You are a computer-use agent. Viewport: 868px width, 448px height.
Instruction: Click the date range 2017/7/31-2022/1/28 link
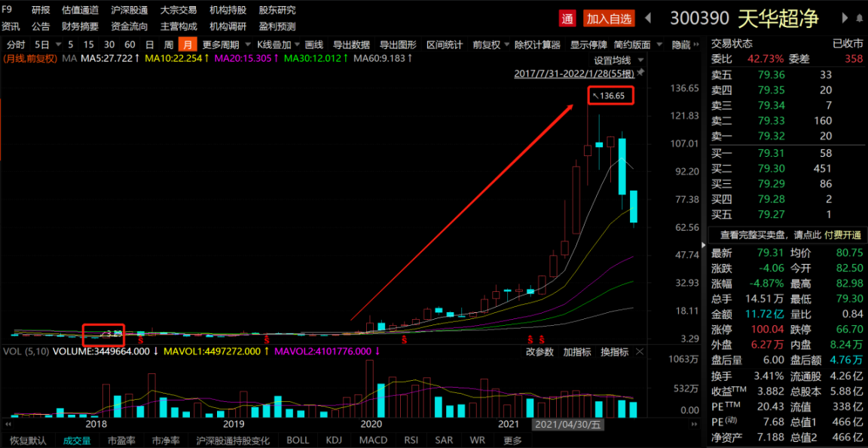[x=574, y=72]
